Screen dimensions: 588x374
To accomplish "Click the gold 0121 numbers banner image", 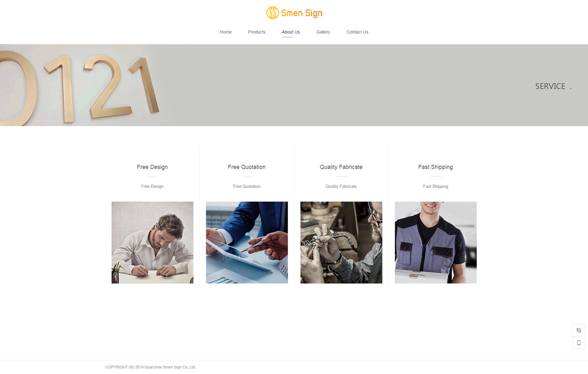I will (80, 85).
